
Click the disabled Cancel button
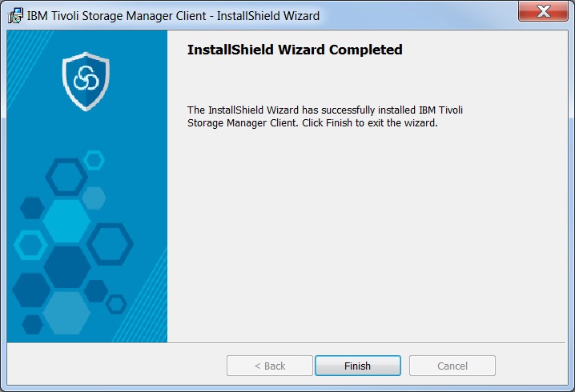point(452,366)
